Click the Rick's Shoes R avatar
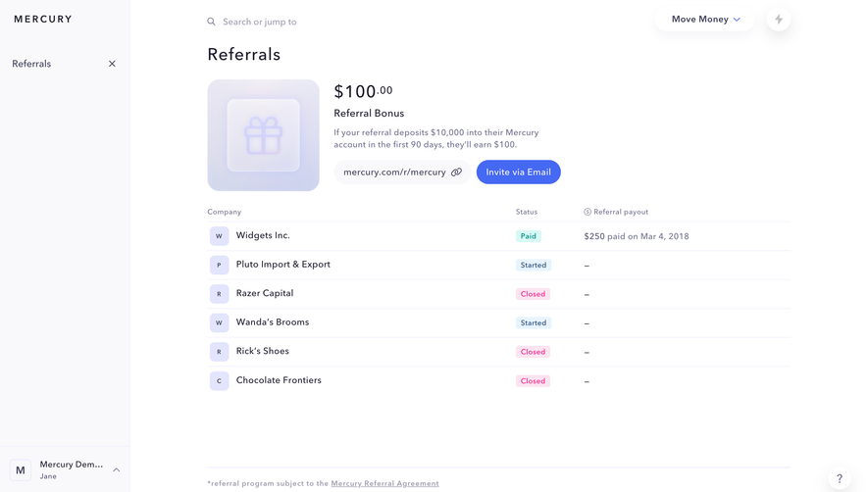 [220, 352]
